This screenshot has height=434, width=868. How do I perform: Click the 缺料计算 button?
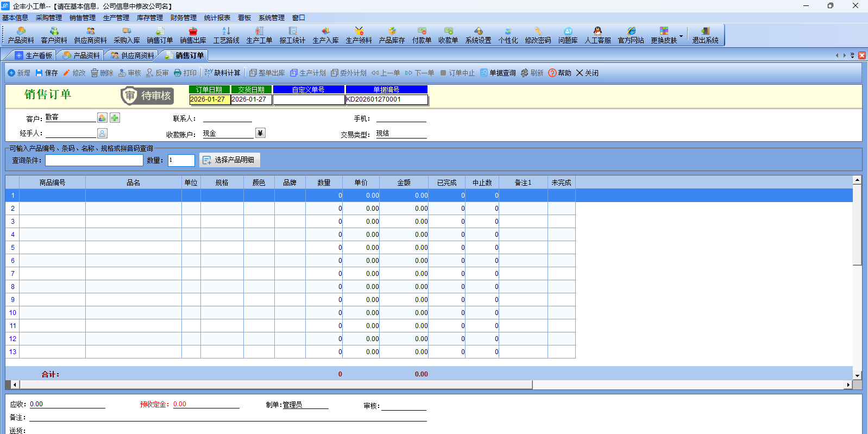[222, 73]
